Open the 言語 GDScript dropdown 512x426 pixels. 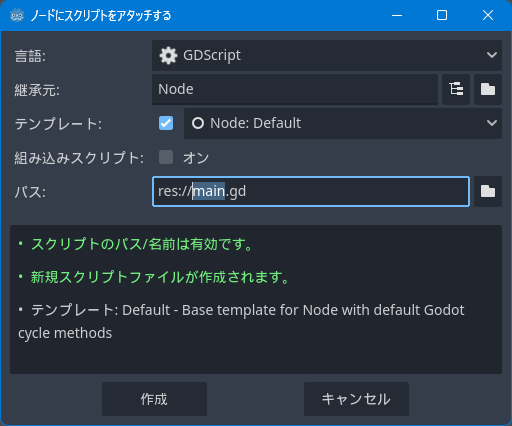click(327, 55)
